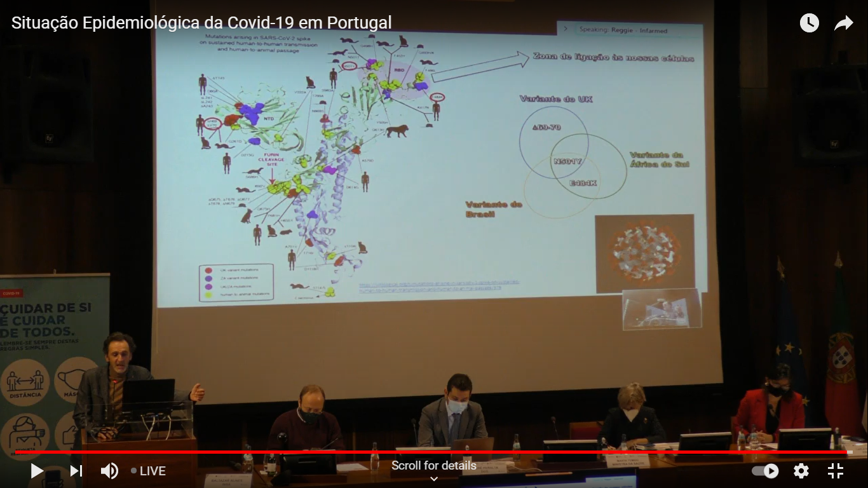Image resolution: width=868 pixels, height=488 pixels.
Task: Toggle the autoplay switch
Action: (766, 471)
